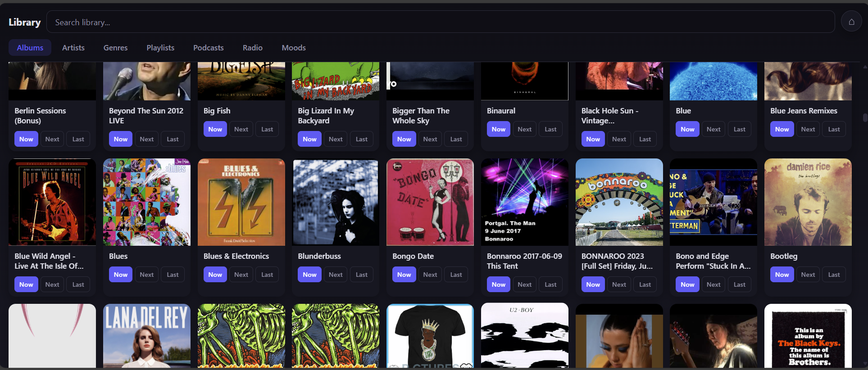Play Big Lizard In My Backyard now
868x370 pixels.
[309, 139]
